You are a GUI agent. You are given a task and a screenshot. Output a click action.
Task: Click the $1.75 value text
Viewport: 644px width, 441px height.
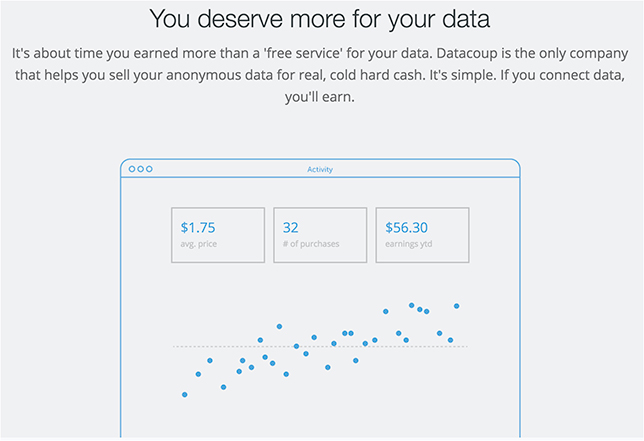(198, 227)
